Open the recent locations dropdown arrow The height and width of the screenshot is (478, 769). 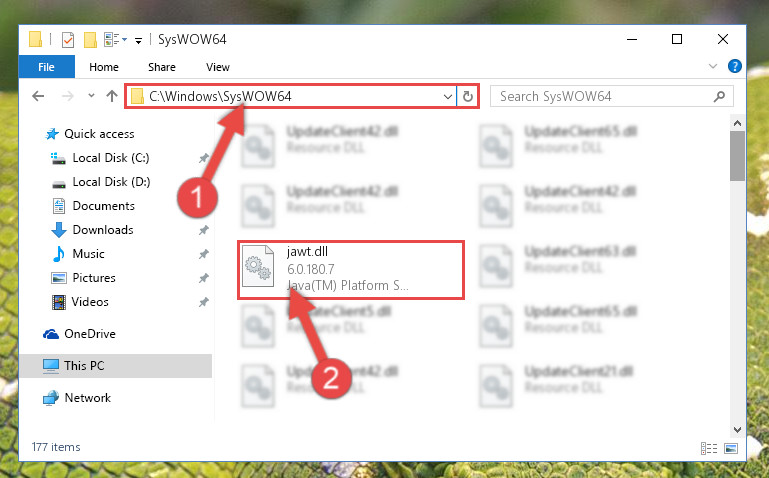[x=91, y=96]
